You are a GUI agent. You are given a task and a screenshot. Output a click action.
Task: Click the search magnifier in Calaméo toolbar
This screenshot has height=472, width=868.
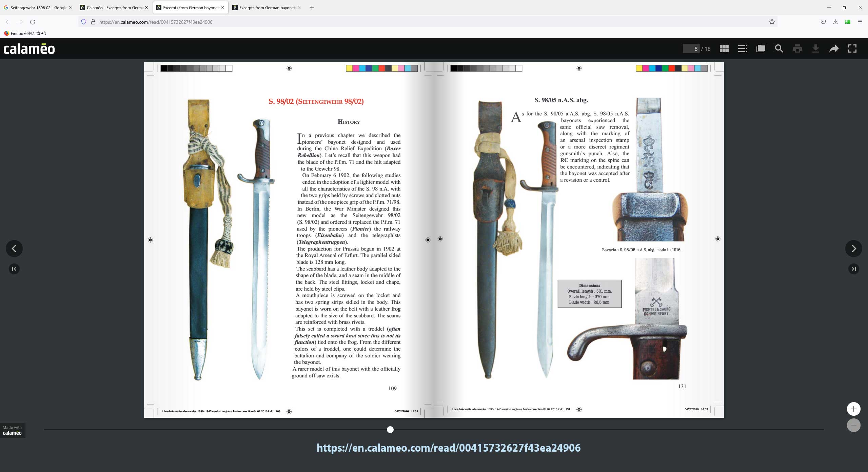[x=779, y=49]
